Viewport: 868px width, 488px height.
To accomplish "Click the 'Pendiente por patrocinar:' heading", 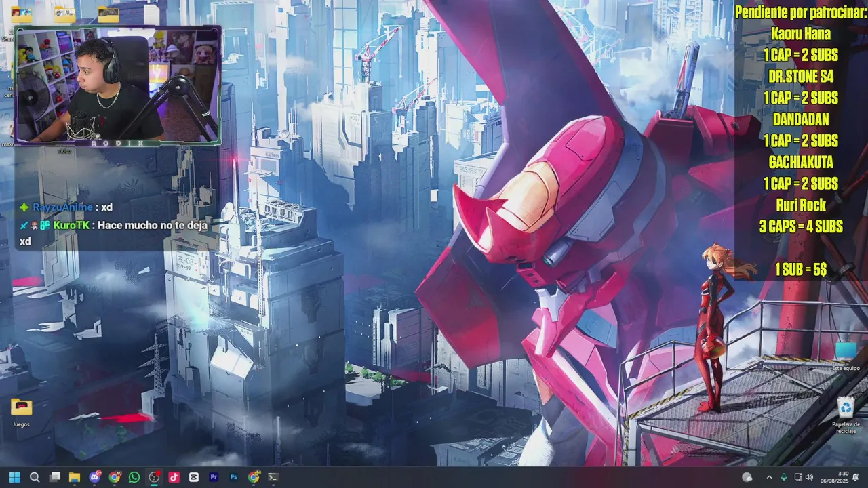I will coord(800,12).
